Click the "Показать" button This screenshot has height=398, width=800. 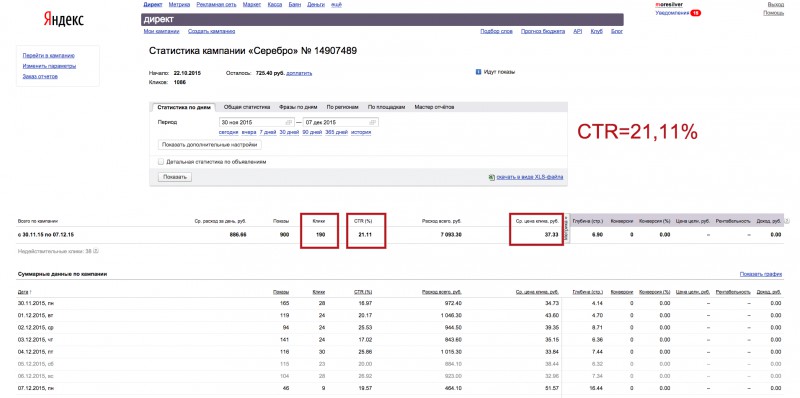tap(175, 177)
